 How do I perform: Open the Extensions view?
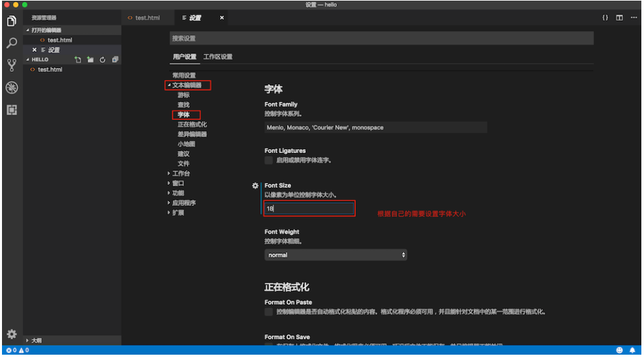[12, 110]
